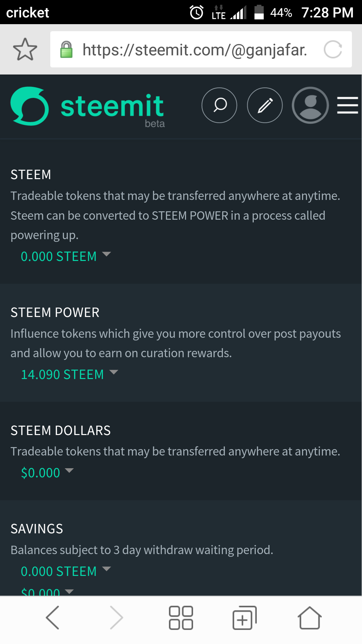
Task: Open the Steemit search icon
Action: (x=219, y=105)
